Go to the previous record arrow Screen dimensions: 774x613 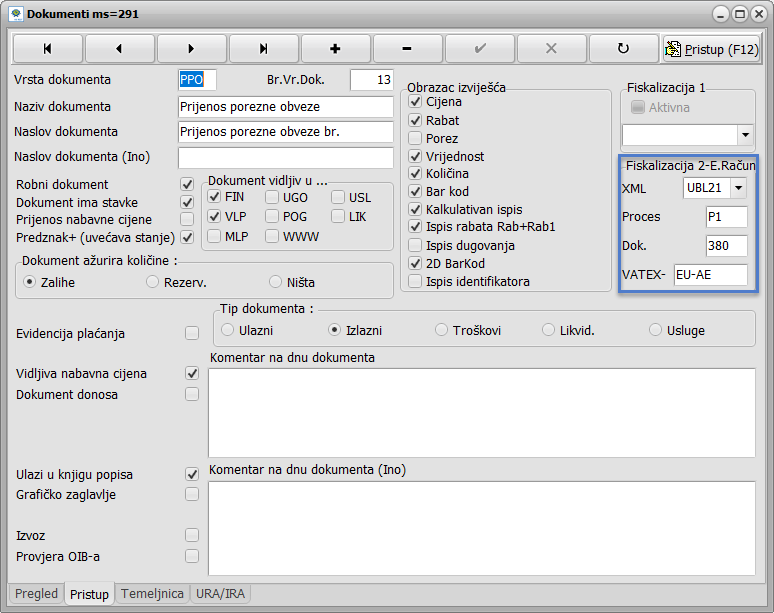[x=119, y=48]
